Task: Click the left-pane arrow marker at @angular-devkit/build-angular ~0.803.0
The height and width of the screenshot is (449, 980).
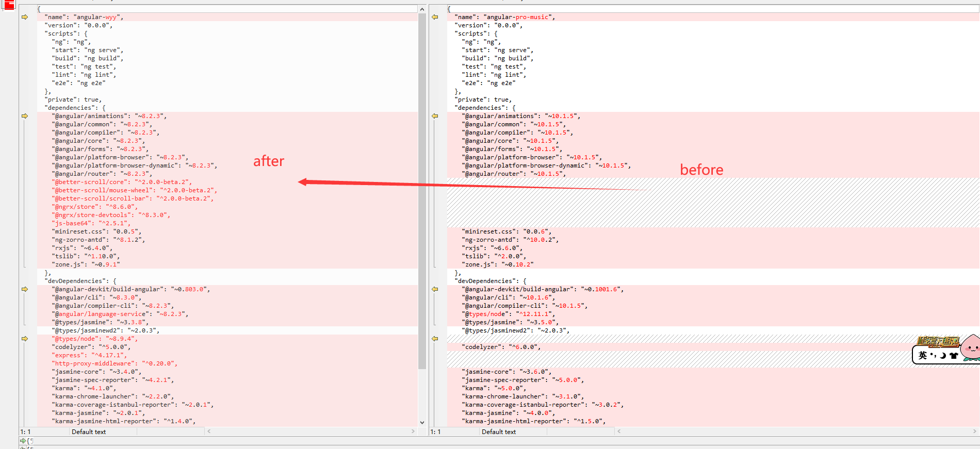Action: tap(25, 289)
